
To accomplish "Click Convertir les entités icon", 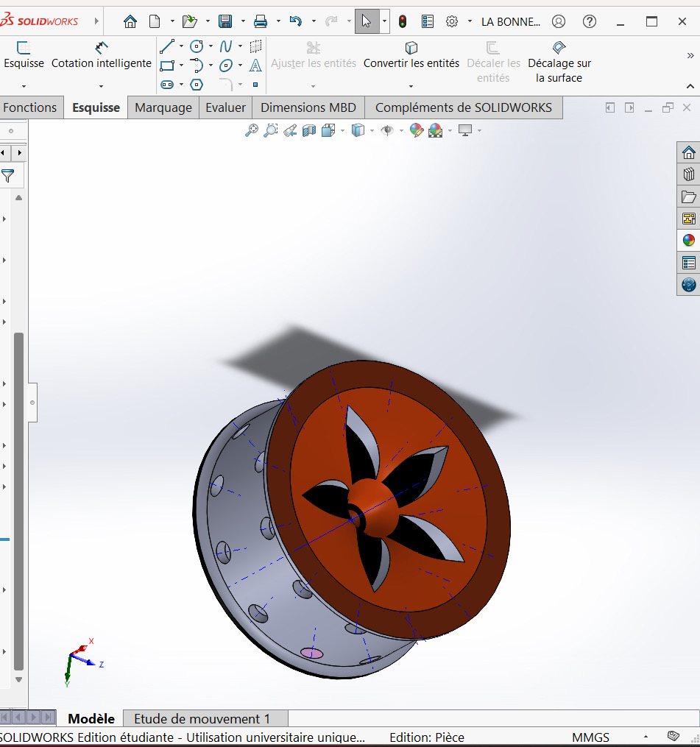I will (411, 49).
